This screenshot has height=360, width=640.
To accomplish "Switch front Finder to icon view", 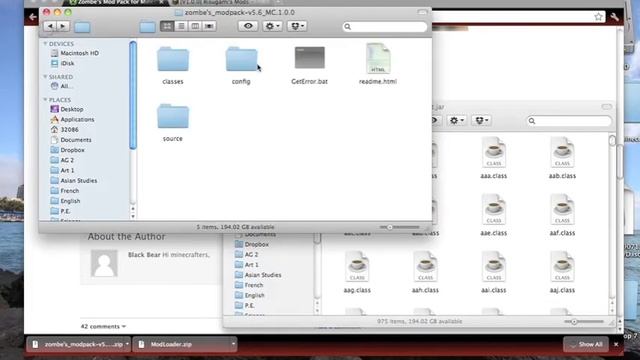I will click(167, 26).
